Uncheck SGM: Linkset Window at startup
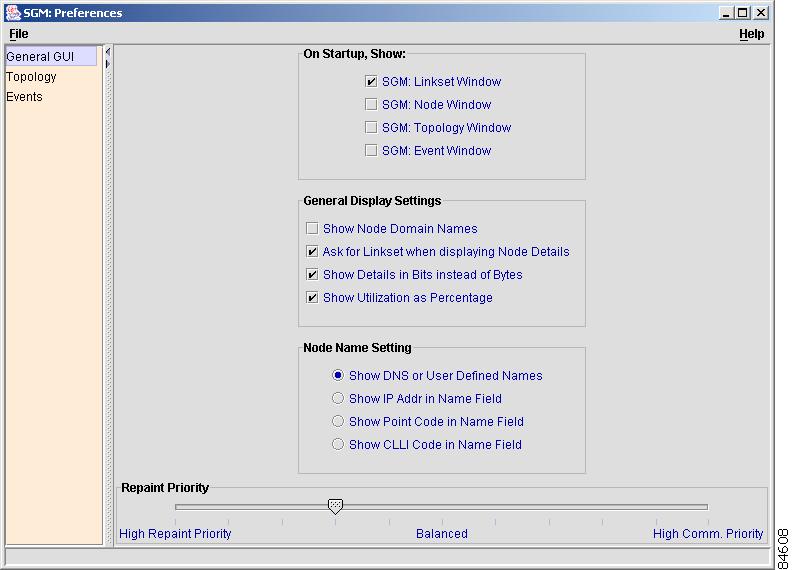Viewport: 792px width, 570px height. click(371, 81)
